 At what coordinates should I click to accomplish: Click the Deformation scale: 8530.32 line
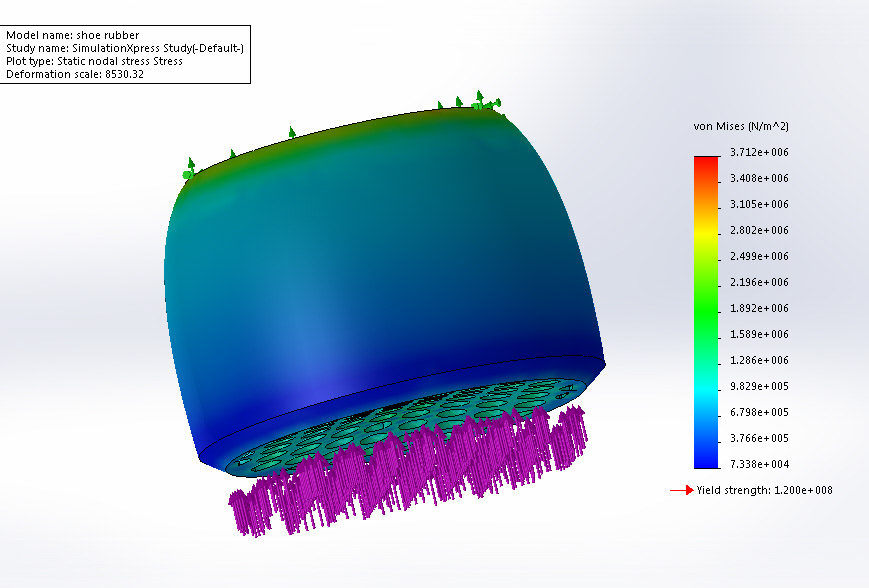(75, 74)
